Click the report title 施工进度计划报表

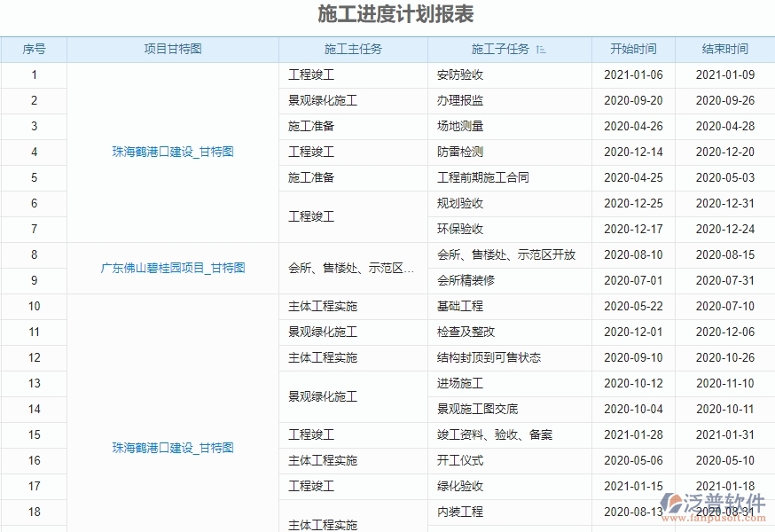click(x=387, y=14)
